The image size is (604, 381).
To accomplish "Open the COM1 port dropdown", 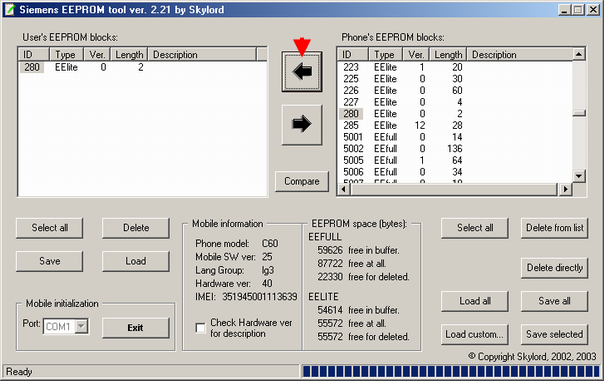I will 82,326.
